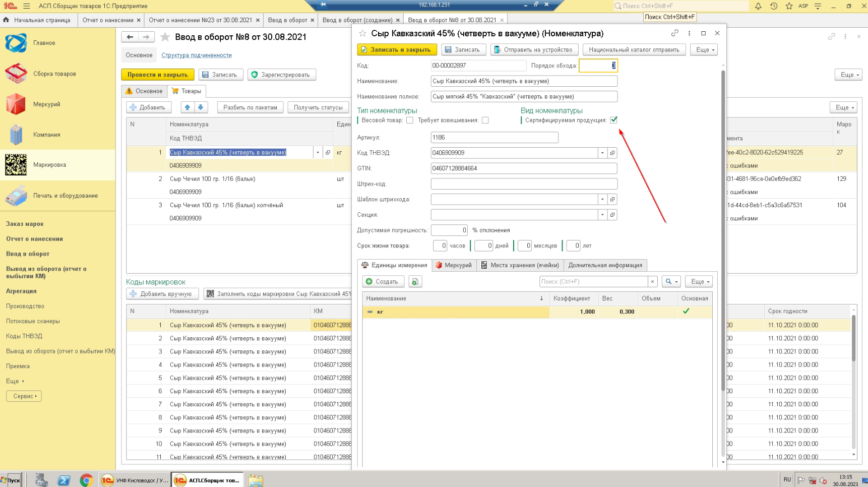Open history clock icon
This screenshot has height=487, width=868.
774,6
